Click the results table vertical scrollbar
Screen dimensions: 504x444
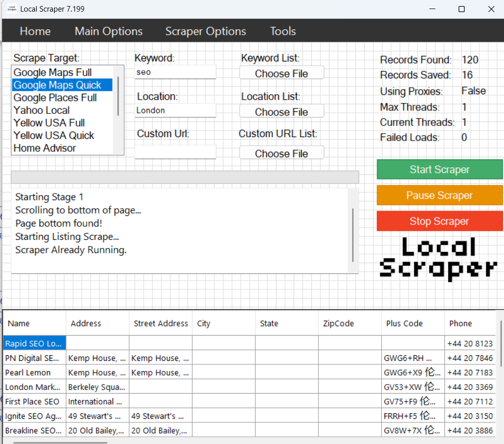[x=501, y=344]
